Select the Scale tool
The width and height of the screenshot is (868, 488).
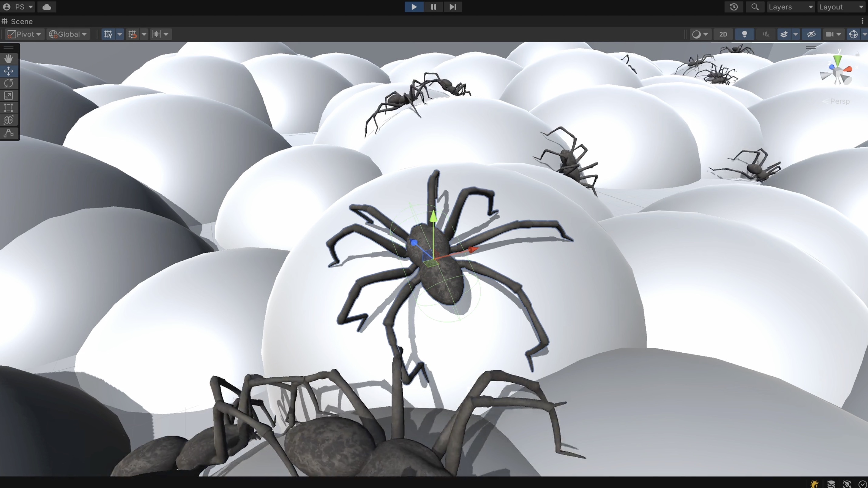[x=9, y=96]
